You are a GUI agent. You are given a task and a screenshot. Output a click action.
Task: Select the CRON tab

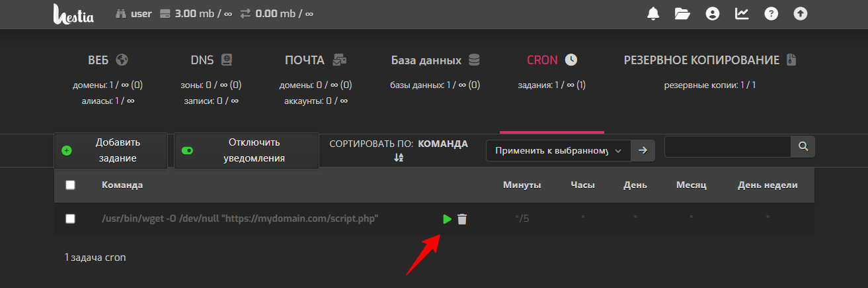[552, 60]
